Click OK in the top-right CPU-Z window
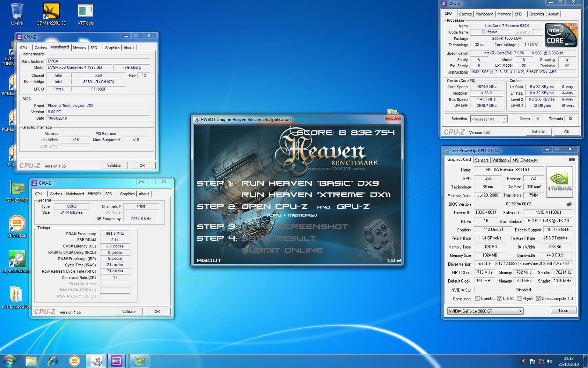 pyautogui.click(x=567, y=132)
